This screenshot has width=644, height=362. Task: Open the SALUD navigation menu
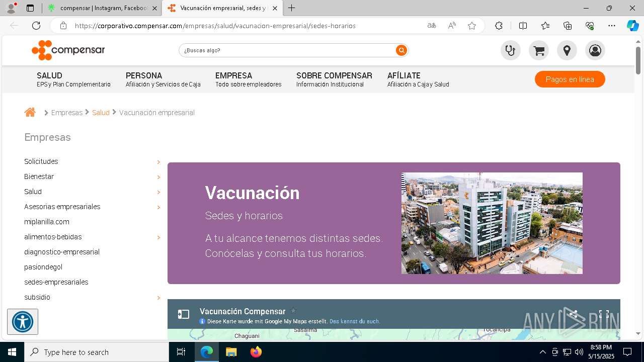coord(73,79)
